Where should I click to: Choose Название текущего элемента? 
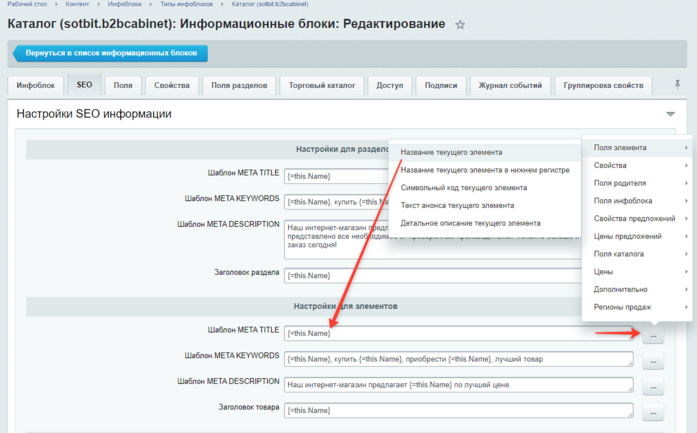pyautogui.click(x=485, y=152)
